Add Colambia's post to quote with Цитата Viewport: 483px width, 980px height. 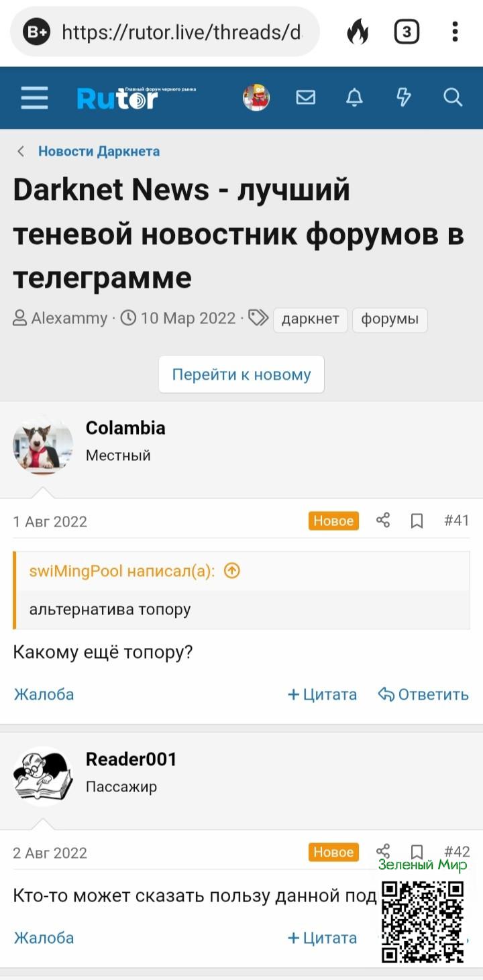[323, 694]
